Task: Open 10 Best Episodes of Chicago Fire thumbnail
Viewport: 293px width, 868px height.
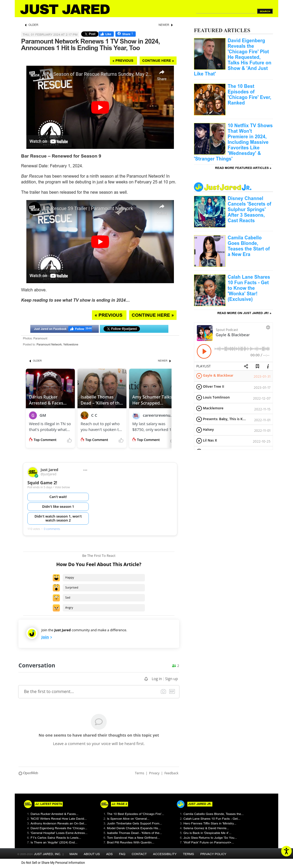Action: (x=209, y=99)
